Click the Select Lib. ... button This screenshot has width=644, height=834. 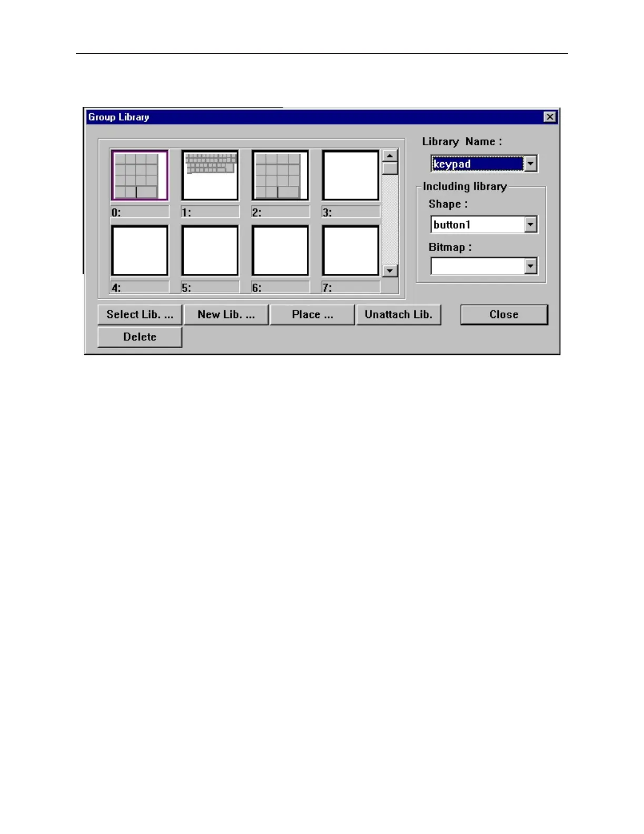click(140, 315)
